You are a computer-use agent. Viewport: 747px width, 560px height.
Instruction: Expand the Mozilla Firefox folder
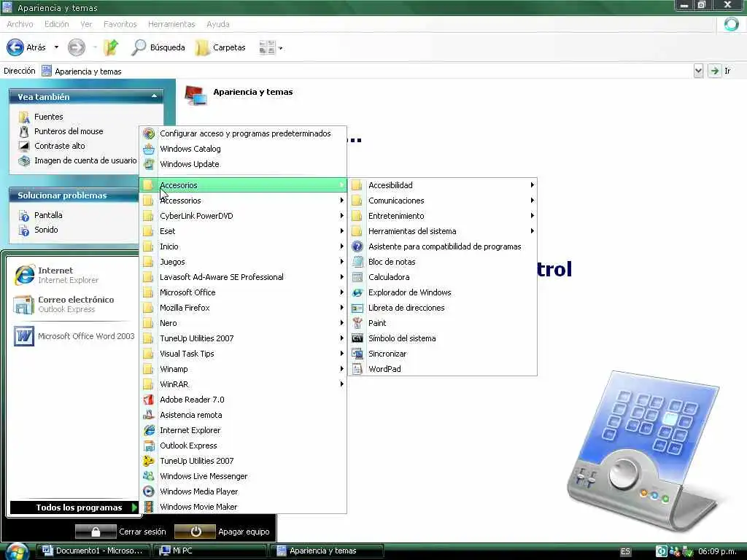[243, 308]
